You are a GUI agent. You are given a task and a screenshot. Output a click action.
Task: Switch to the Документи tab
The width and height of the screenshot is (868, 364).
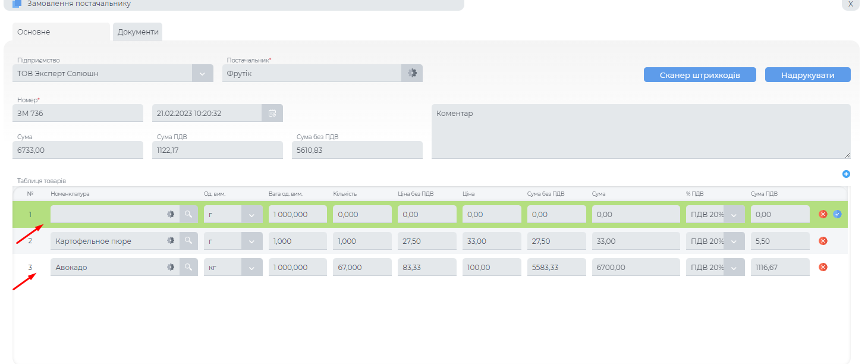(138, 32)
